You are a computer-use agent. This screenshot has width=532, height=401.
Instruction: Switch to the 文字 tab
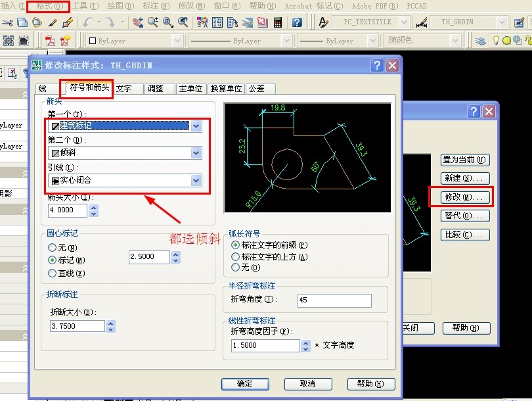pyautogui.click(x=124, y=88)
